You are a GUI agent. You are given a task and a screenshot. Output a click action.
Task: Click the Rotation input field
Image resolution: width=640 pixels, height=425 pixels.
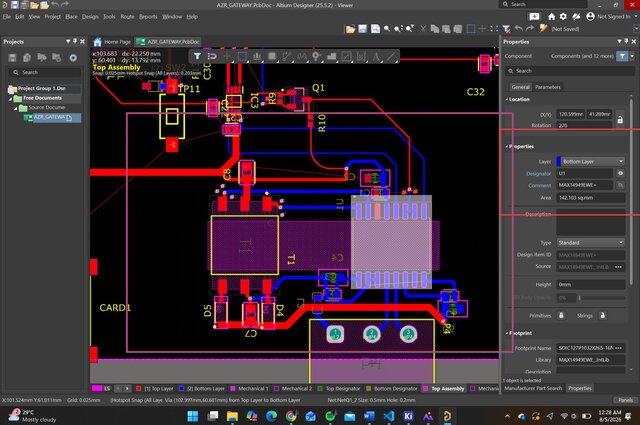[584, 125]
